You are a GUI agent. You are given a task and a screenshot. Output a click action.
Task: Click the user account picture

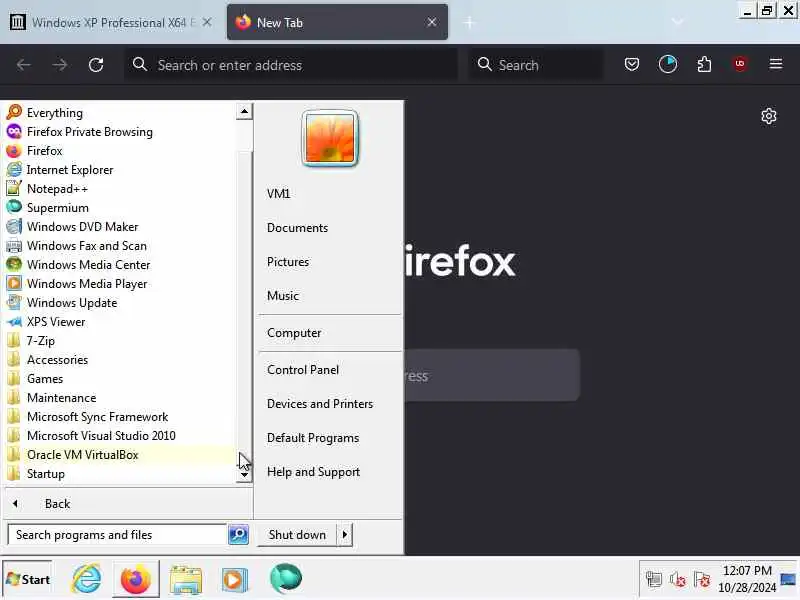(x=330, y=138)
